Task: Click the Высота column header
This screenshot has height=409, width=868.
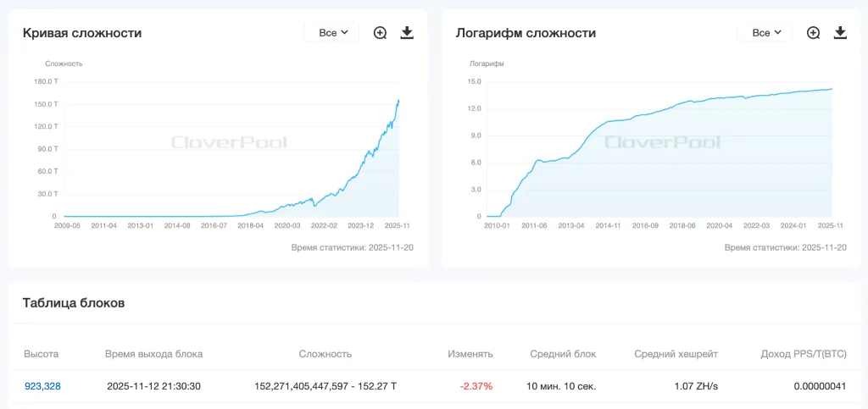Action: pyautogui.click(x=42, y=354)
